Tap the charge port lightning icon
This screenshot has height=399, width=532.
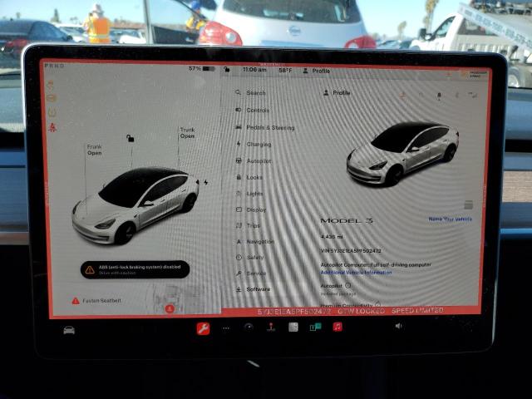[x=206, y=182]
